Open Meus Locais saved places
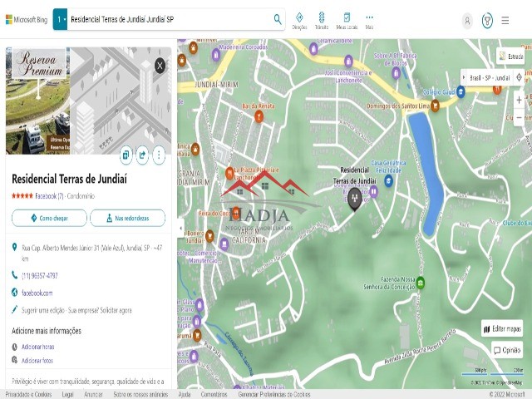 (x=347, y=21)
